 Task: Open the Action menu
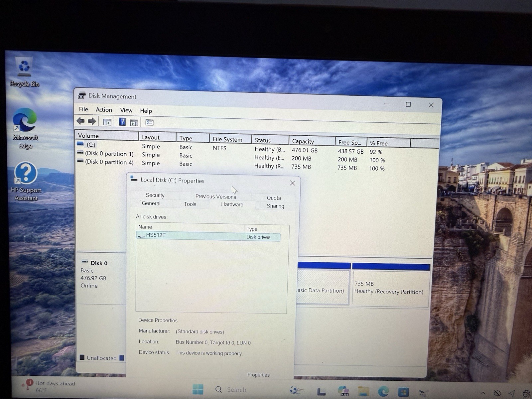(104, 109)
